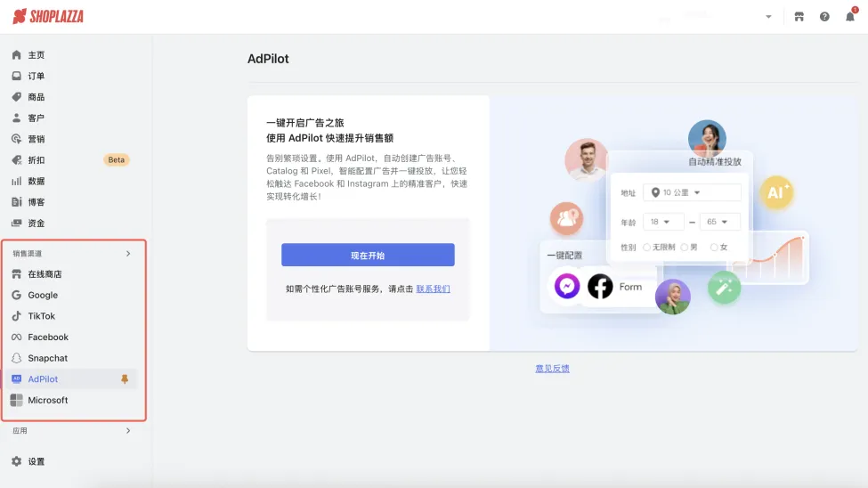Click the Snapchat ghost icon
Image resolution: width=868 pixels, height=488 pixels.
coord(17,358)
